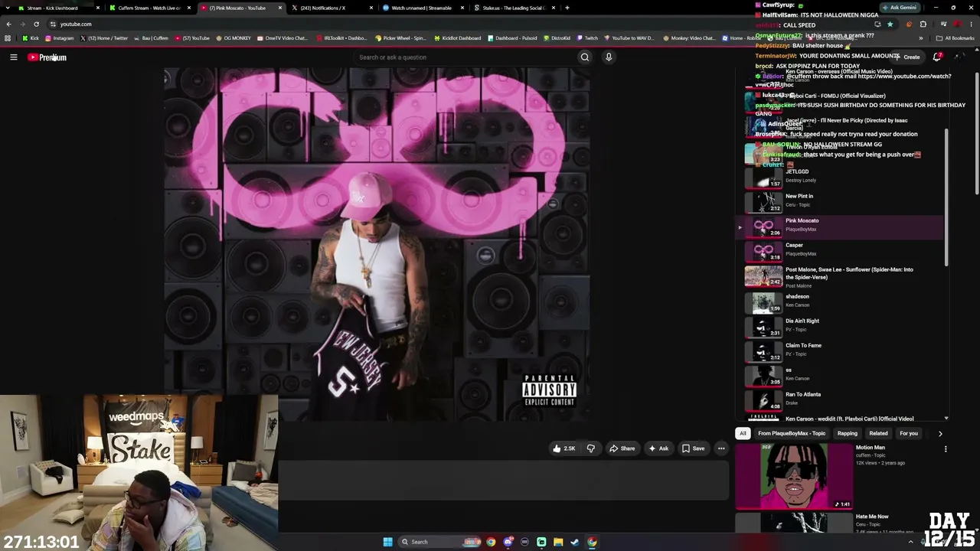The height and width of the screenshot is (551, 980).
Task: Open YouTube notifications bell
Action: click(x=937, y=57)
